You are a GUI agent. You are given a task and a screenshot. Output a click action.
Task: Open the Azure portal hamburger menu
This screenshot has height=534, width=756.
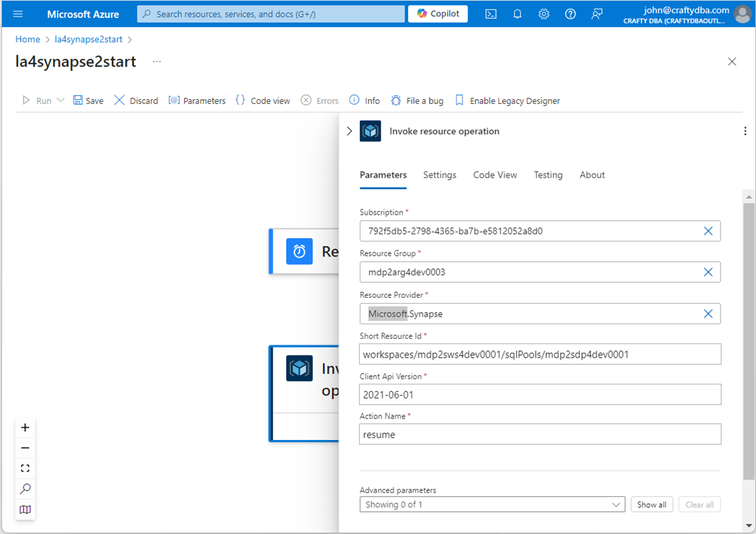18,14
